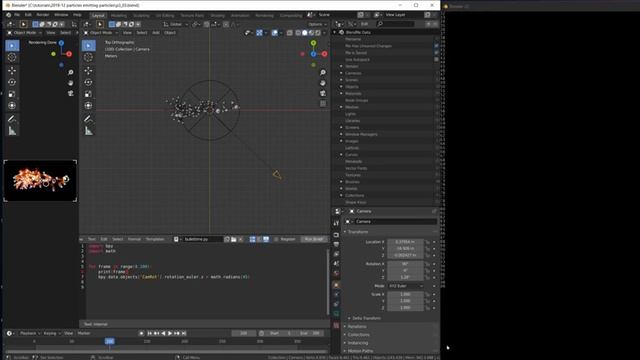Click the Options button in viewport header
The width and height of the screenshot is (640, 360).
pyautogui.click(x=317, y=24)
